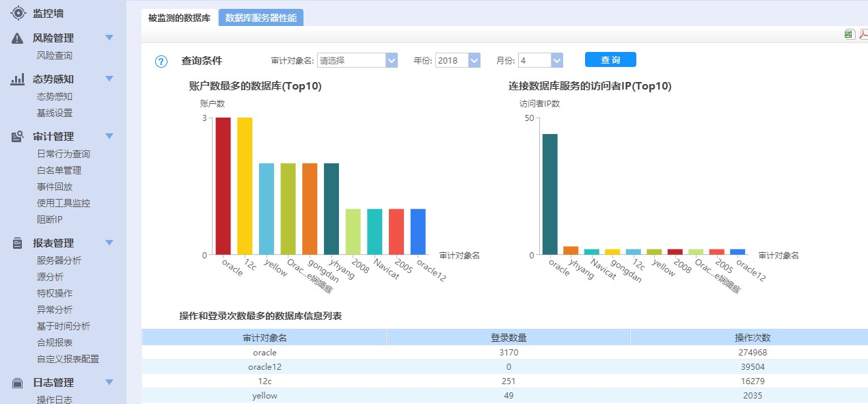Click the 态势感知 bar chart icon
The image size is (868, 404).
18,79
